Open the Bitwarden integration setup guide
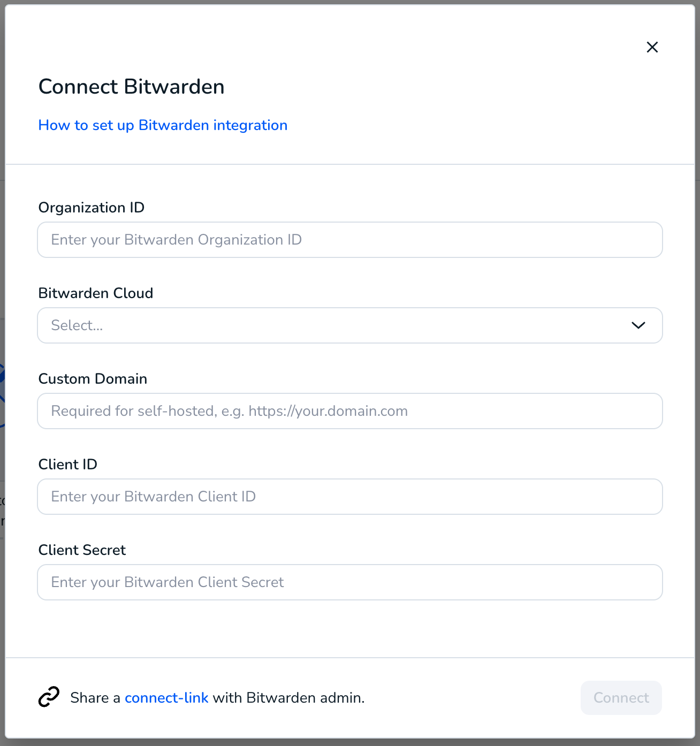 [163, 125]
